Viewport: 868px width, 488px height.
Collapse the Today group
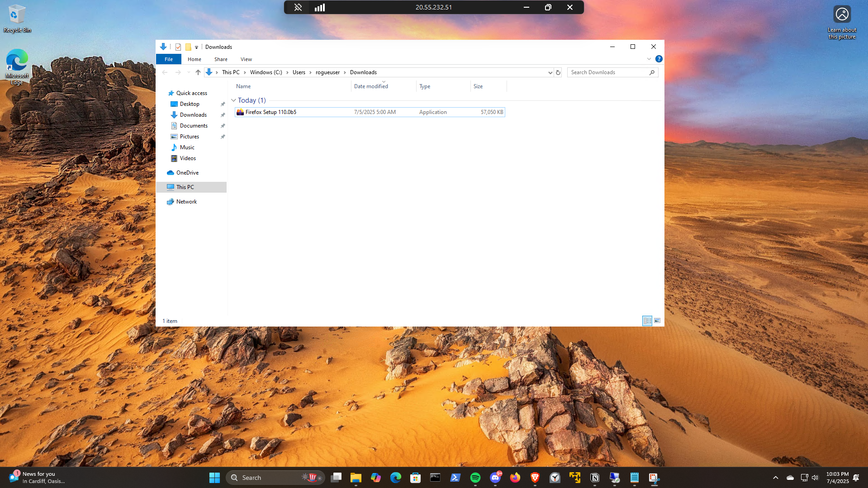(x=233, y=100)
